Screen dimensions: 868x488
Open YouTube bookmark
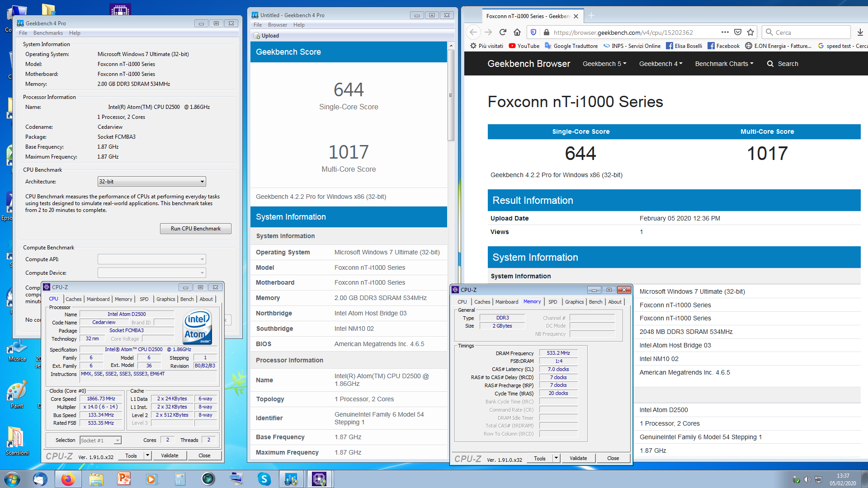click(524, 46)
